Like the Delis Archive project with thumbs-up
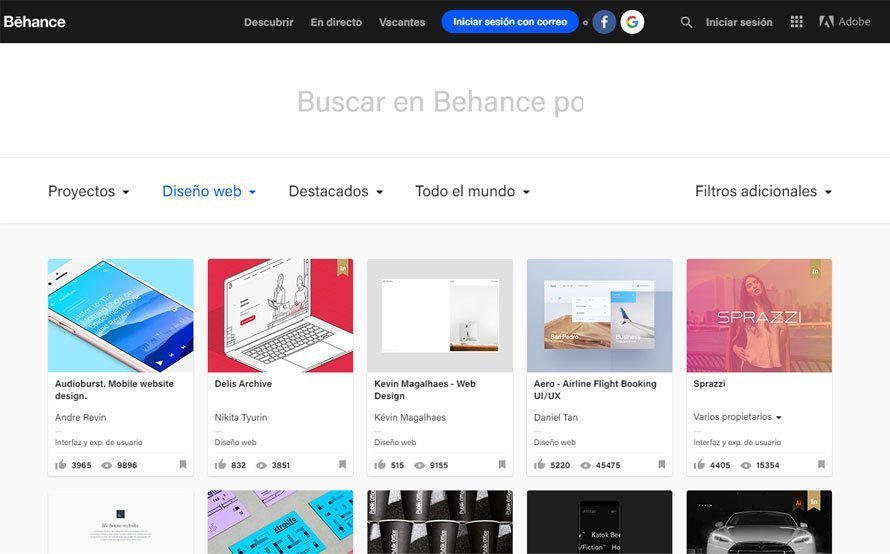Screen dimensions: 890x554 coord(220,464)
